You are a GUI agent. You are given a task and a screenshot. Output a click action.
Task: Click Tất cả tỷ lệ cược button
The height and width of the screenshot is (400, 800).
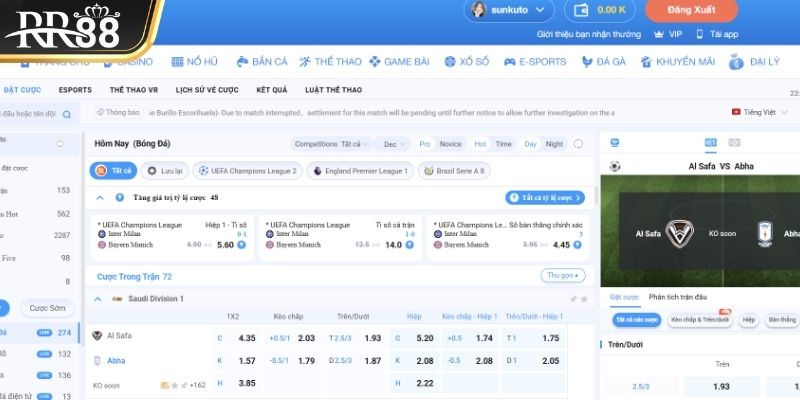[545, 198]
